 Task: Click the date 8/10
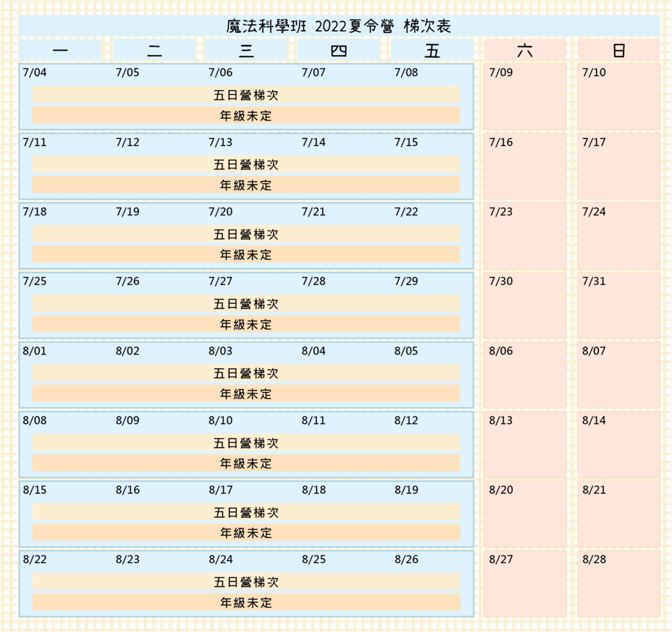pos(220,420)
